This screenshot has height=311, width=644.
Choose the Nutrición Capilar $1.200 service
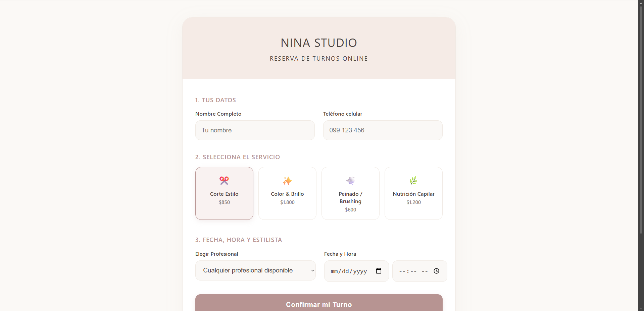point(413,193)
